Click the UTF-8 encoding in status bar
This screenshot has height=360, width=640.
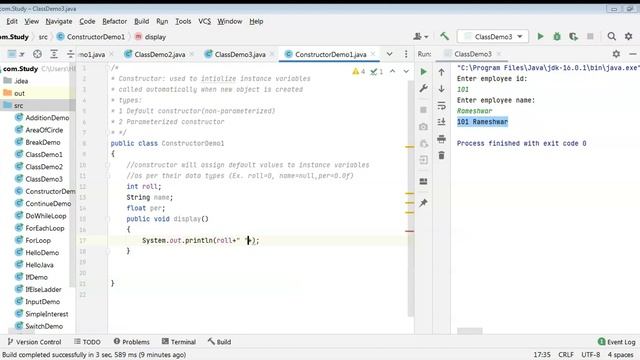(x=591, y=355)
